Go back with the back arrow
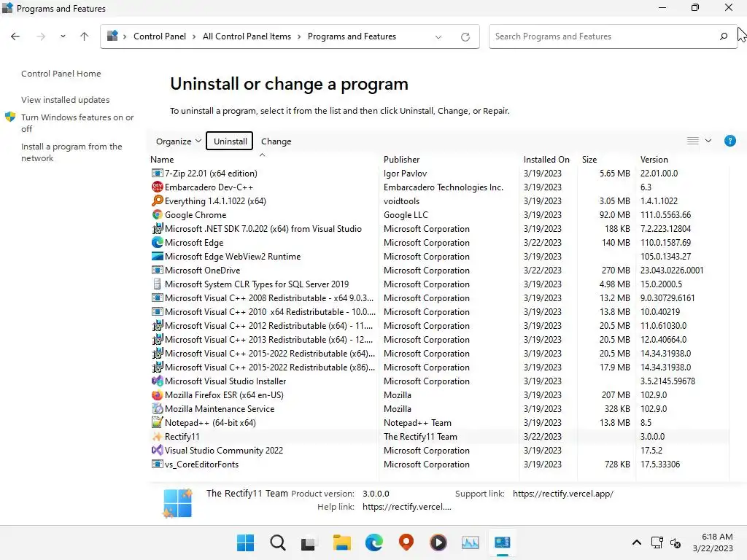The height and width of the screenshot is (560, 747). tap(15, 36)
